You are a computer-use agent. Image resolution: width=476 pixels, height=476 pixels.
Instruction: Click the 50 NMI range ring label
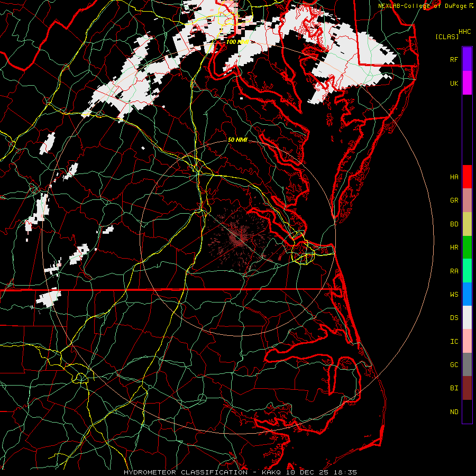coord(237,140)
